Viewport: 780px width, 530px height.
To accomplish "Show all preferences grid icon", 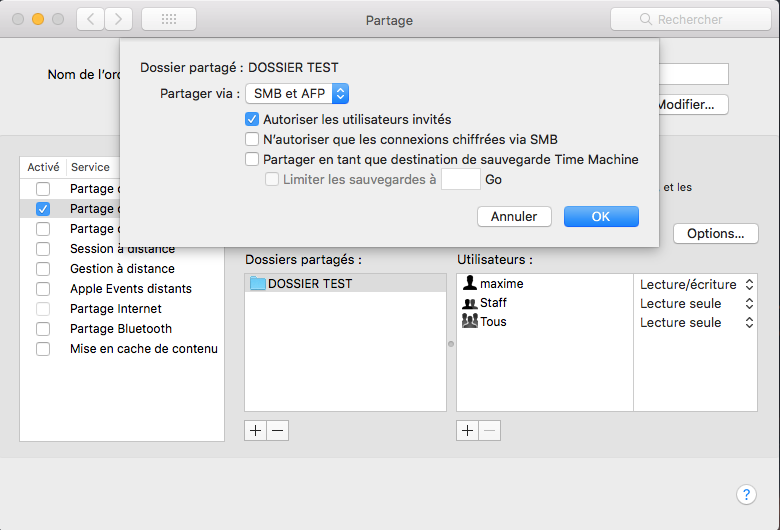I will tap(168, 19).
